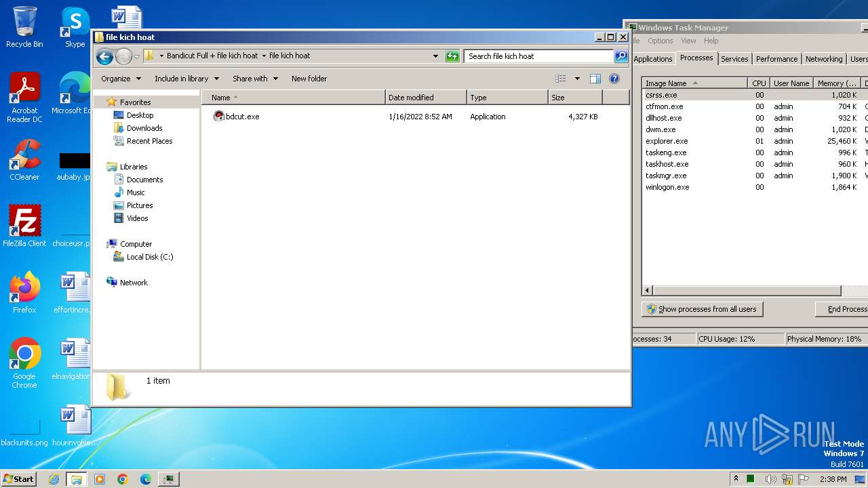Image resolution: width=868 pixels, height=488 pixels.
Task: Open the Options menu in Task Manager
Action: [x=660, y=41]
